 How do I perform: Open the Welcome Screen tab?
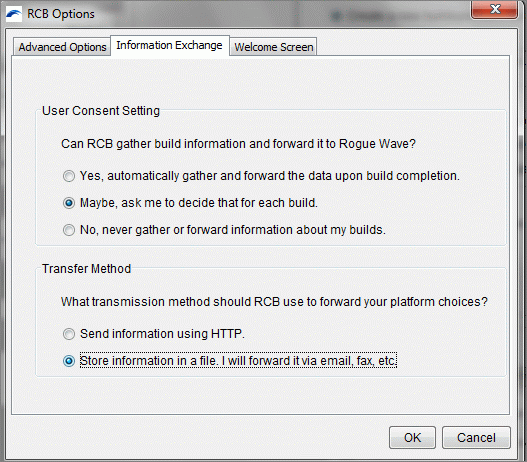pyautogui.click(x=274, y=47)
